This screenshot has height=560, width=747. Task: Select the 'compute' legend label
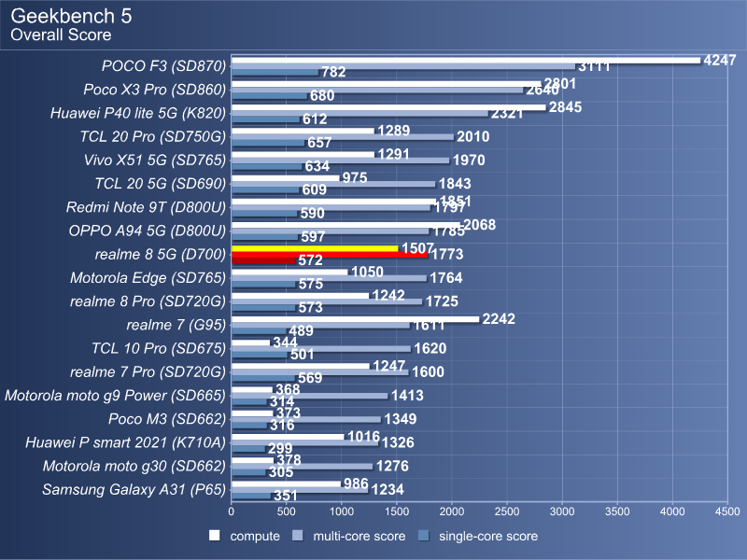[x=255, y=536]
